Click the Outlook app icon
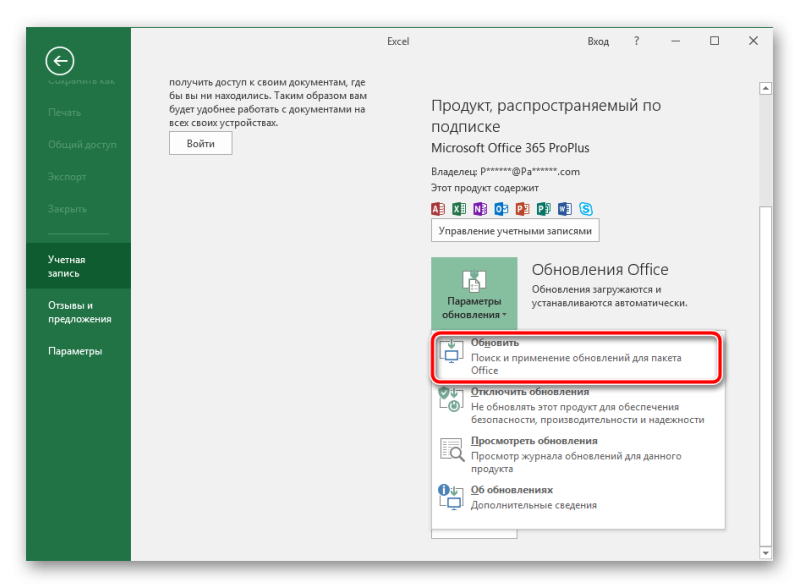Viewport: 800px width, 588px height. point(502,209)
